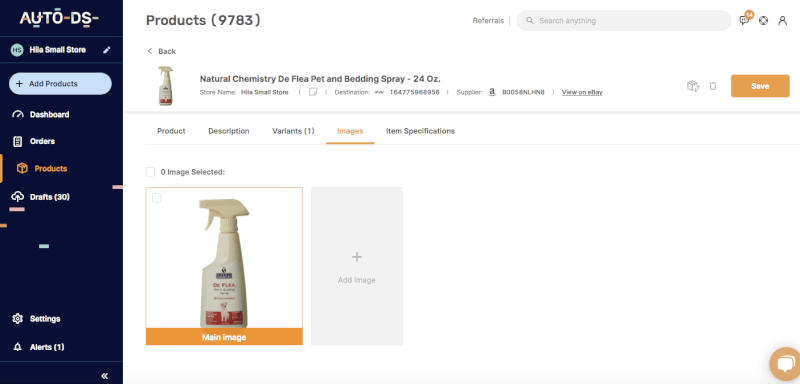Open the Item Specifications tab

420,131
